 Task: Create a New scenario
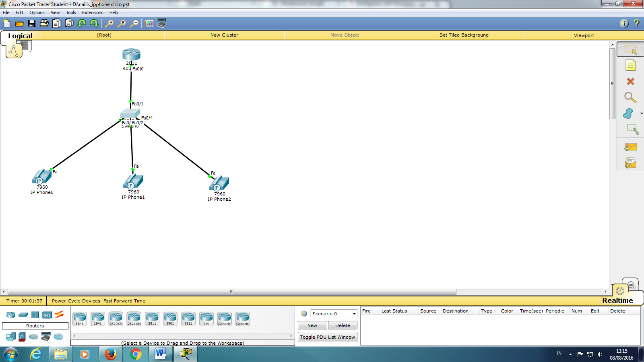click(x=312, y=325)
